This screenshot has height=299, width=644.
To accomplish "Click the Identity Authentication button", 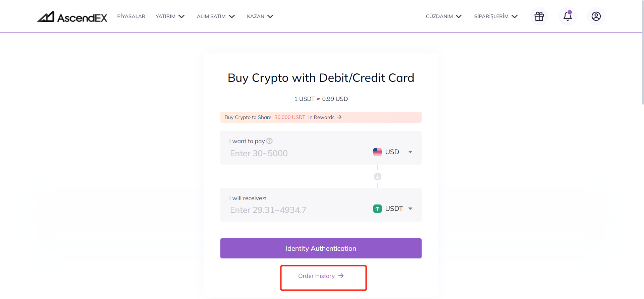I will click(321, 248).
